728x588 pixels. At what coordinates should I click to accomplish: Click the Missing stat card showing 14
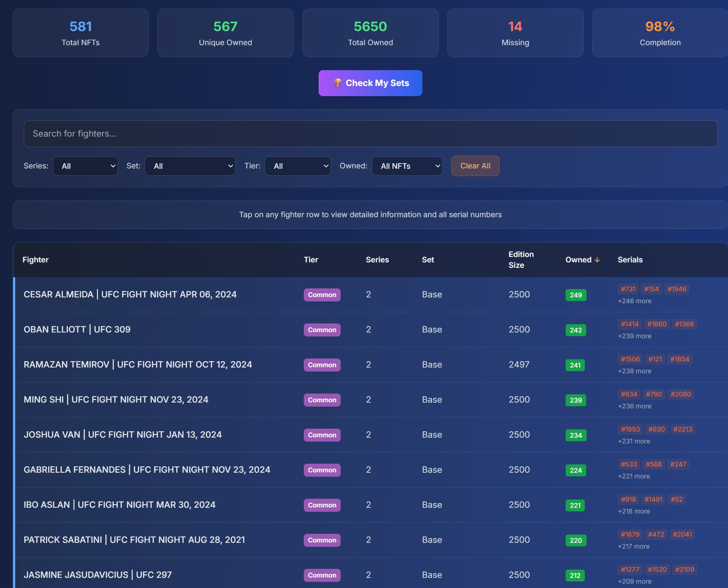coord(515,33)
